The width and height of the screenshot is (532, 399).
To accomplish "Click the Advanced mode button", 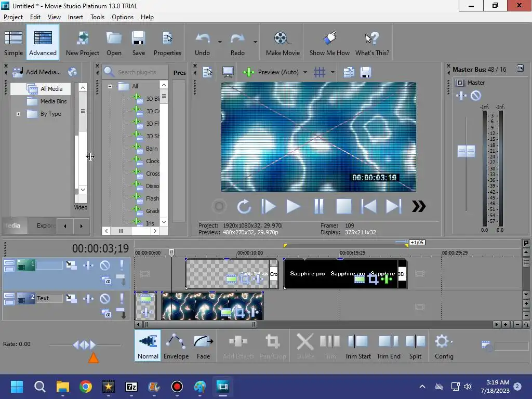I will click(x=43, y=43).
